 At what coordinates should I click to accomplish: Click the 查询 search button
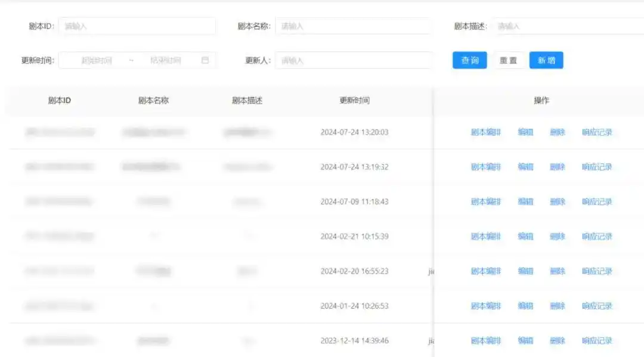coord(469,60)
